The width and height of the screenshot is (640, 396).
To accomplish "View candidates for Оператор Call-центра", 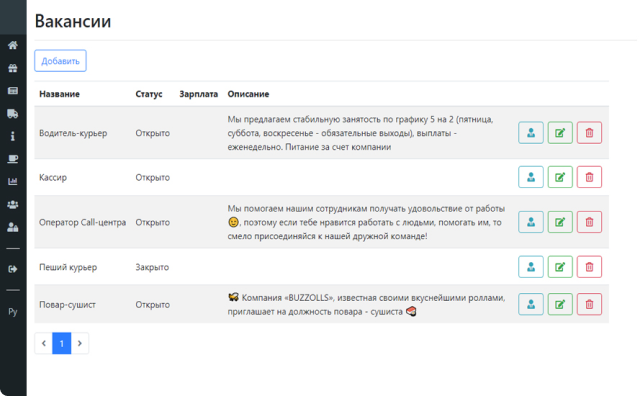I will [x=531, y=222].
